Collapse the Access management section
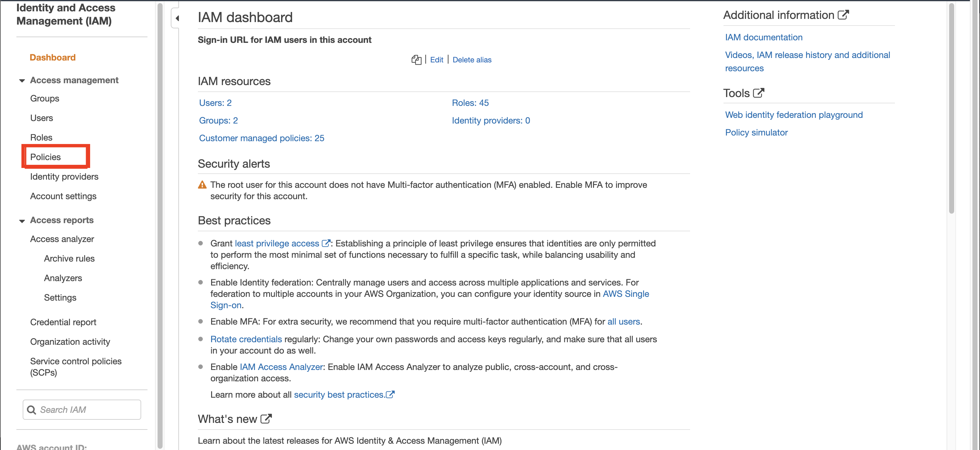 22,81
